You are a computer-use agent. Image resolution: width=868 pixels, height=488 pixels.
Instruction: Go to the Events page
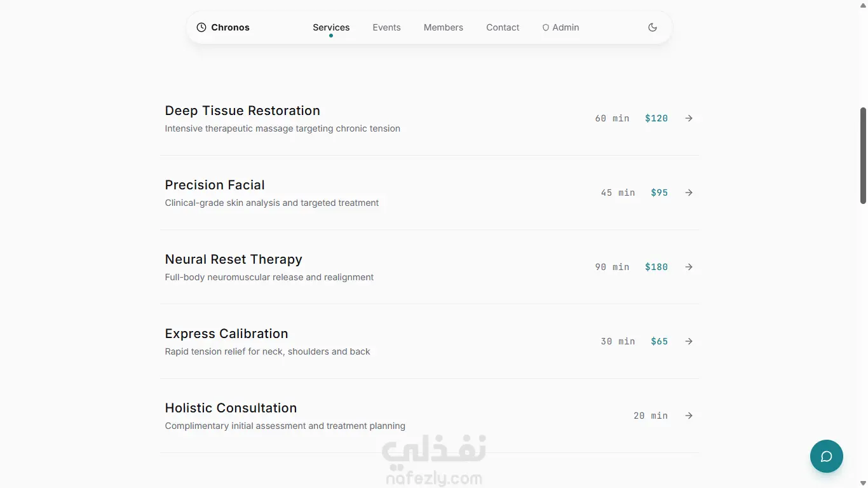tap(386, 27)
